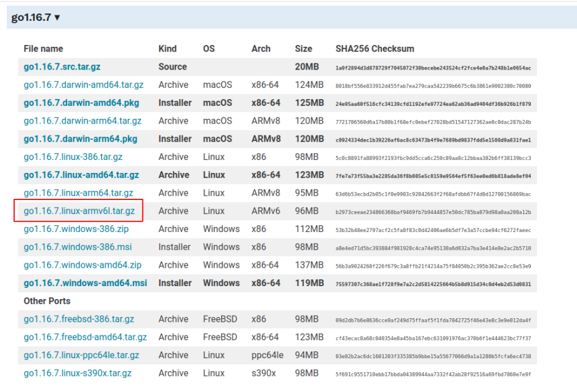577x392 pixels.
Task: Download the go1.16.7.darwin-amd64.pkg installer
Action: pos(81,103)
